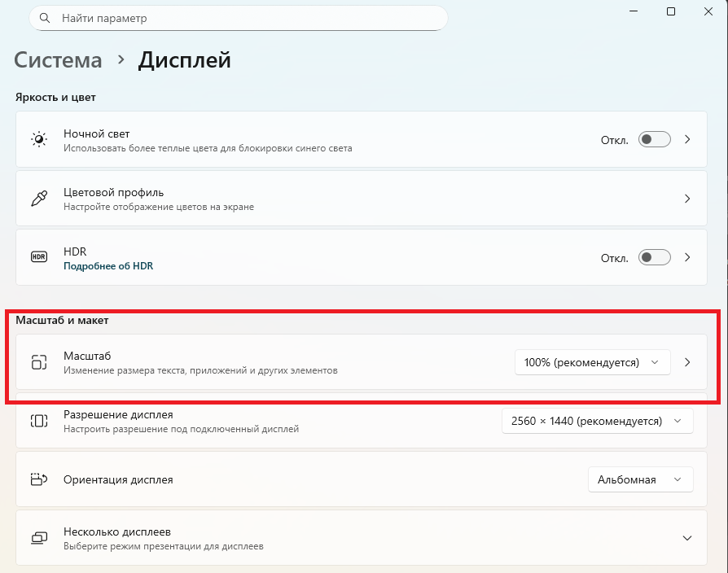Expand the Несколько дисплеев section

tap(687, 538)
